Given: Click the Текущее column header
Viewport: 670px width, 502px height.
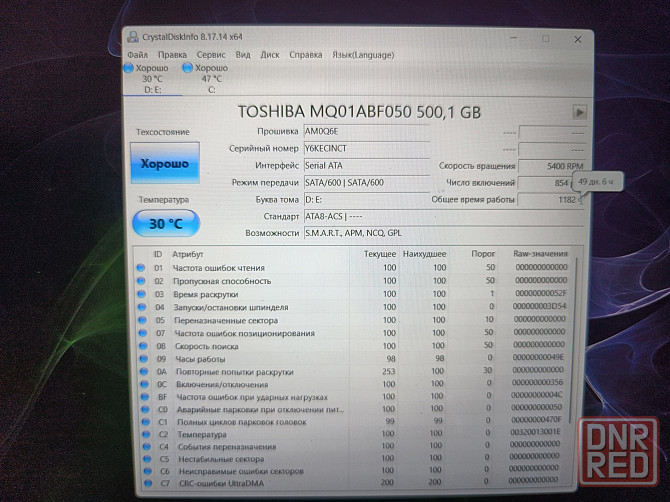Looking at the screenshot, I should pos(379,254).
